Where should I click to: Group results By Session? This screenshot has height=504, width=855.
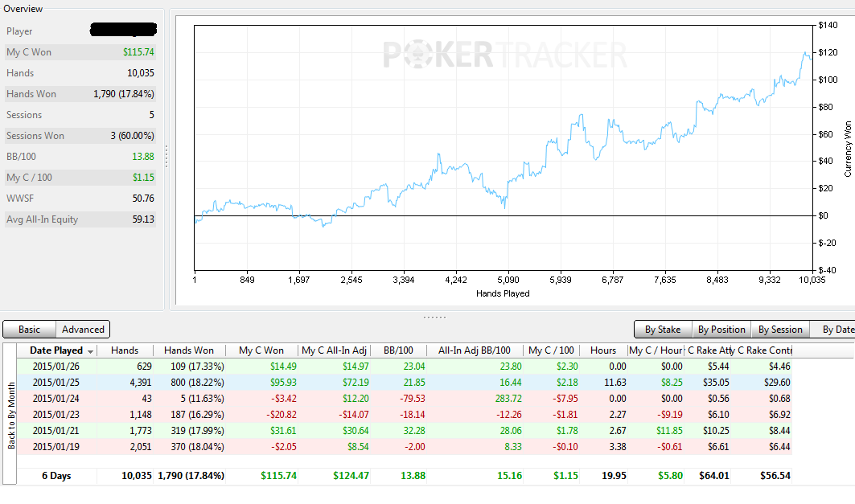pos(780,330)
